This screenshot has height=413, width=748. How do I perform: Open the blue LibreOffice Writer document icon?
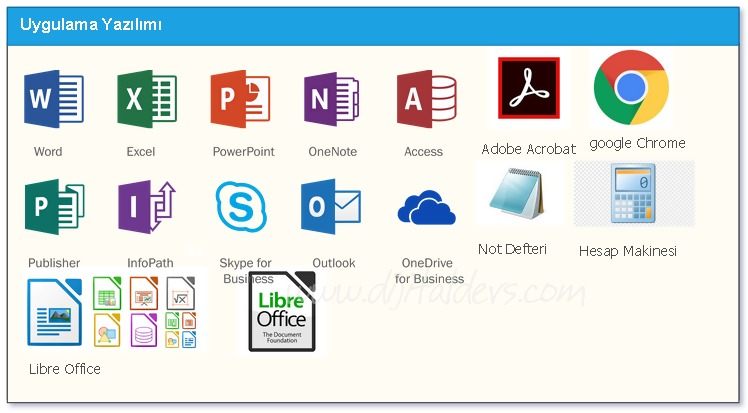pos(54,312)
